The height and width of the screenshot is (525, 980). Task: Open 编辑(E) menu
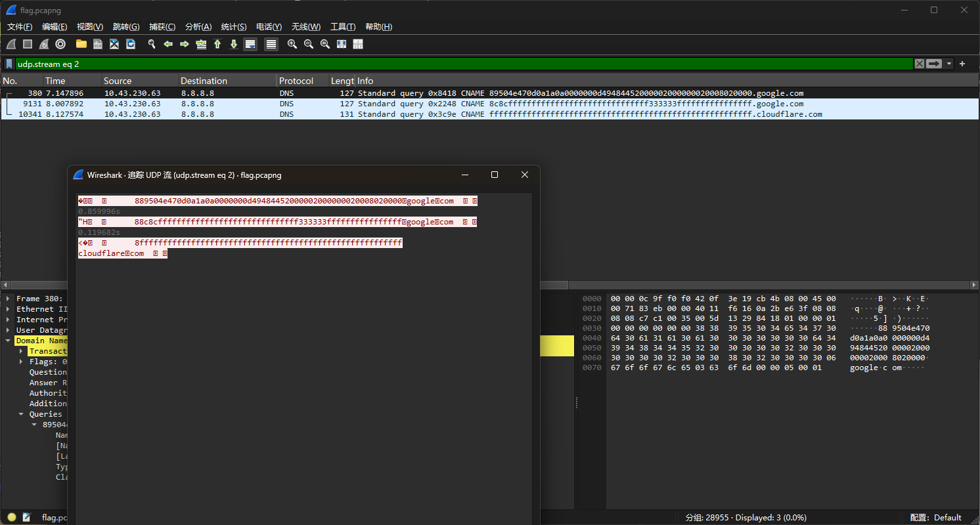pos(55,27)
